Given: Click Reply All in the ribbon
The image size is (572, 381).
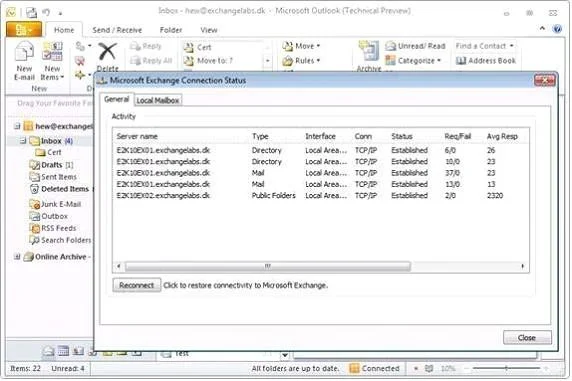Looking at the screenshot, I should tap(151, 61).
